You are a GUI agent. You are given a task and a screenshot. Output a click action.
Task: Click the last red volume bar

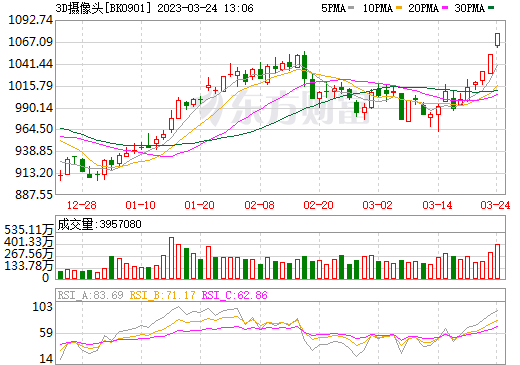click(x=497, y=262)
